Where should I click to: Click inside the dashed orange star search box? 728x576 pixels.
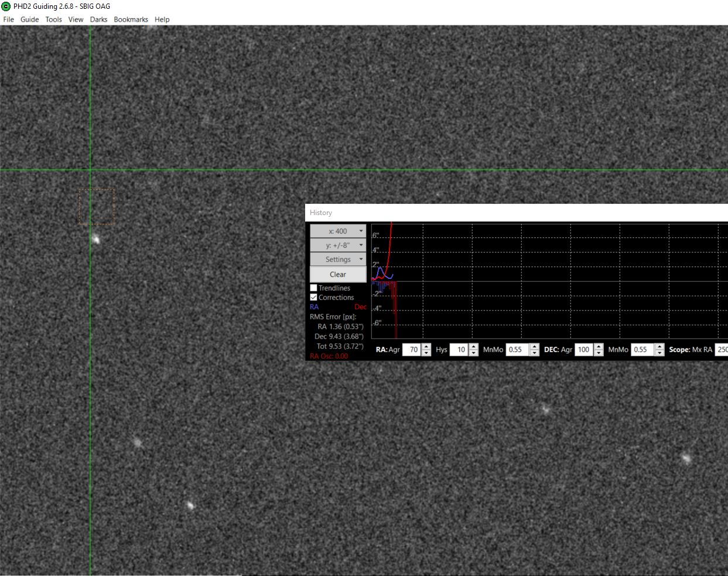(x=97, y=206)
